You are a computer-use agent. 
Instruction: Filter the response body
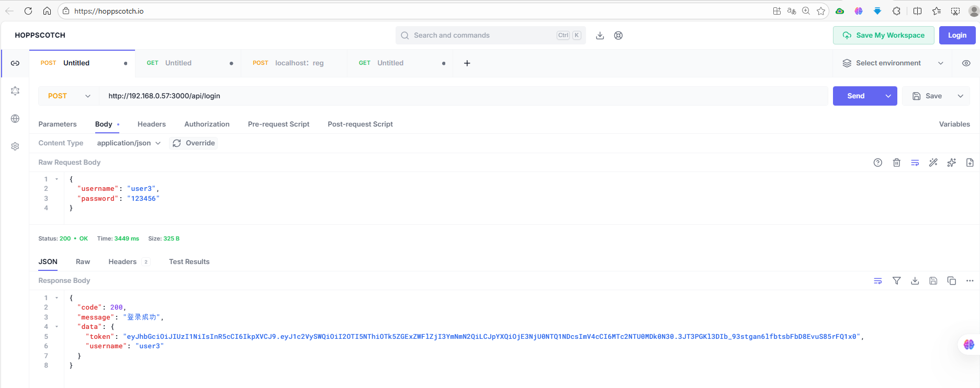897,281
